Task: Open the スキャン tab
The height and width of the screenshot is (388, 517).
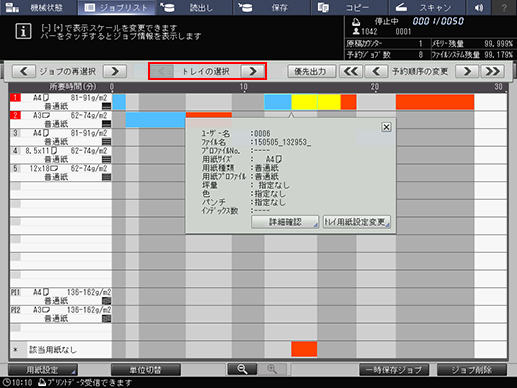Action: coord(427,7)
